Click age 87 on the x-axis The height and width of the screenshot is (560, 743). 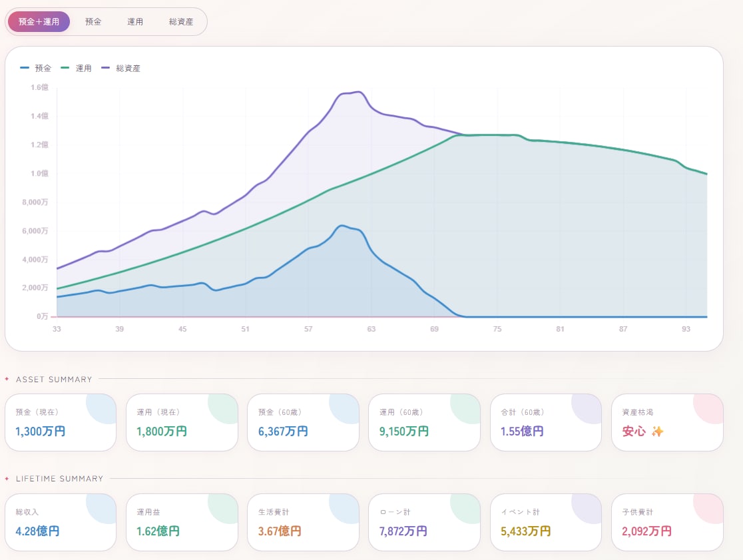point(623,329)
